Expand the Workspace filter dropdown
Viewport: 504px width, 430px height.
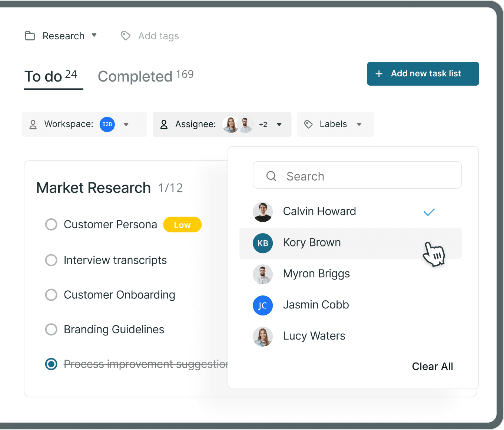pyautogui.click(x=126, y=125)
